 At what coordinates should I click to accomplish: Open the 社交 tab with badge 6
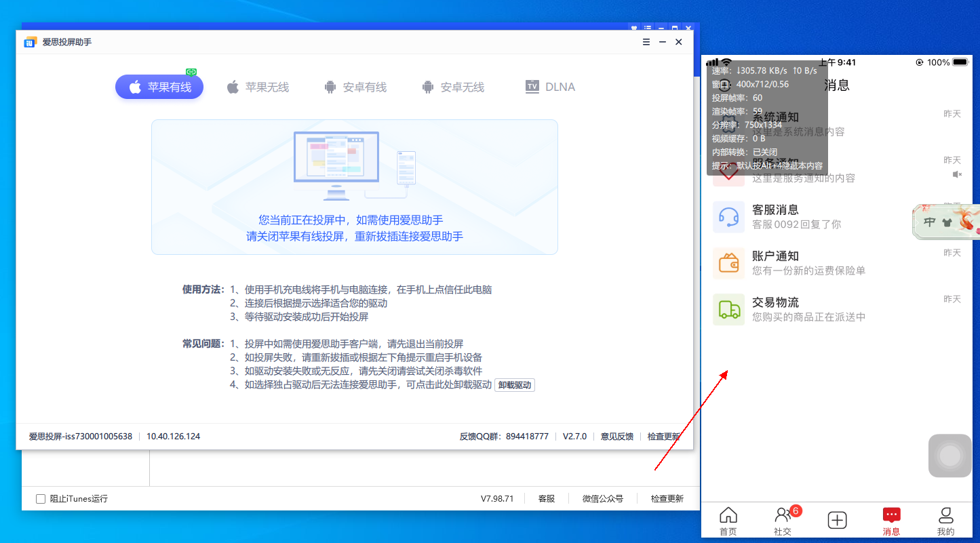click(x=783, y=521)
